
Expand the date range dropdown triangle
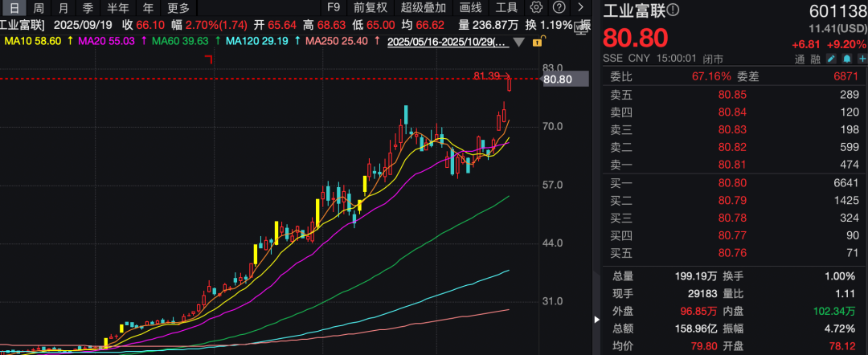click(518, 41)
